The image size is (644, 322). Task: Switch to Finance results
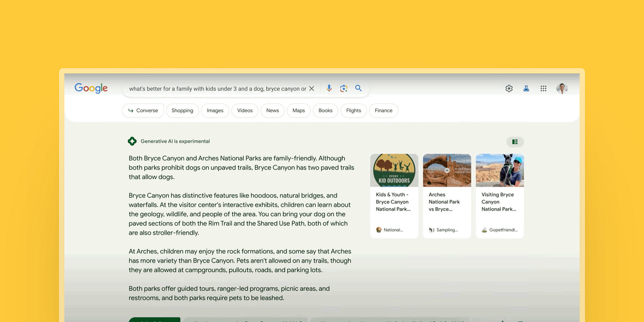383,110
